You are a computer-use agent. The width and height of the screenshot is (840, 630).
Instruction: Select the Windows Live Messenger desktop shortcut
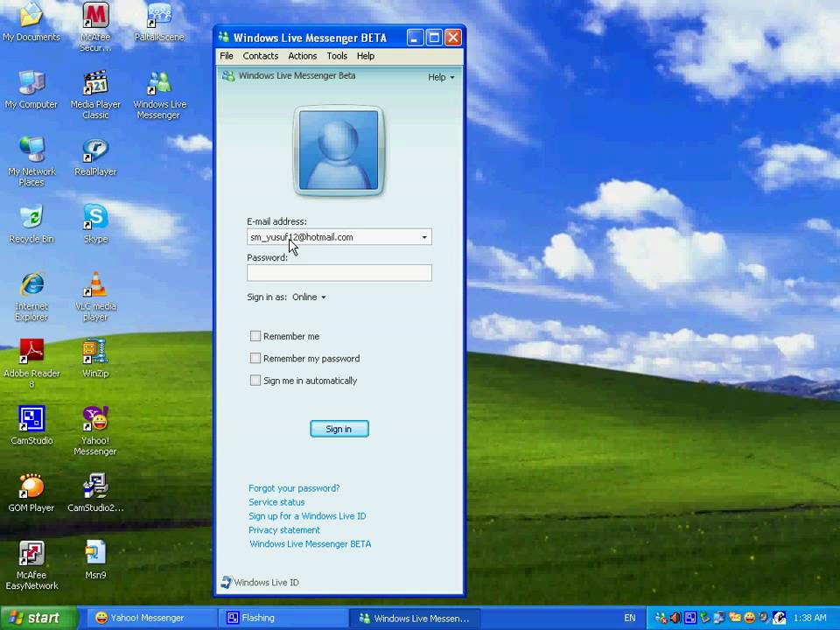(x=159, y=94)
